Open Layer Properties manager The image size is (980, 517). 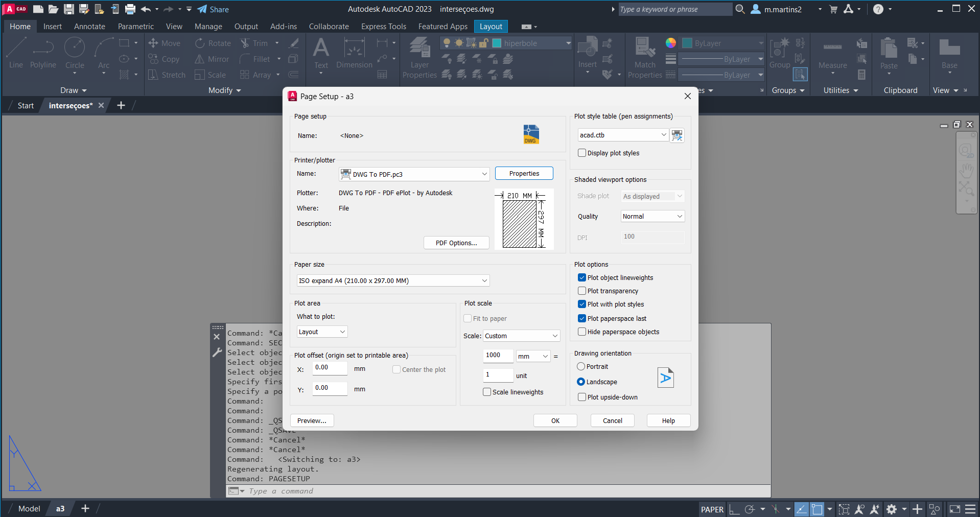tap(419, 58)
